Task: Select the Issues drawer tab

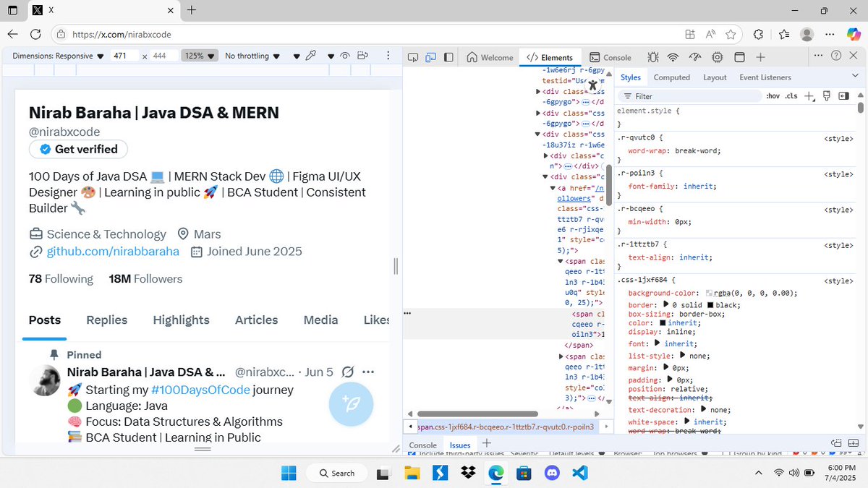Action: (x=460, y=445)
